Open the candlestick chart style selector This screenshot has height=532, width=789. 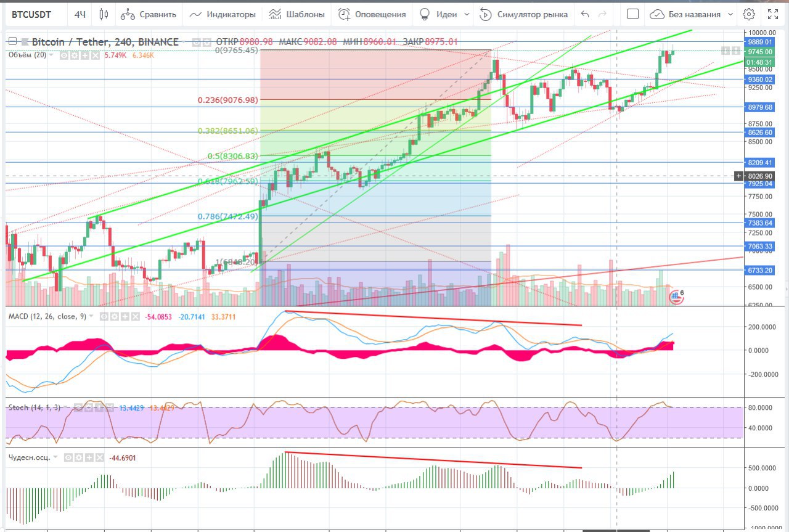click(103, 14)
